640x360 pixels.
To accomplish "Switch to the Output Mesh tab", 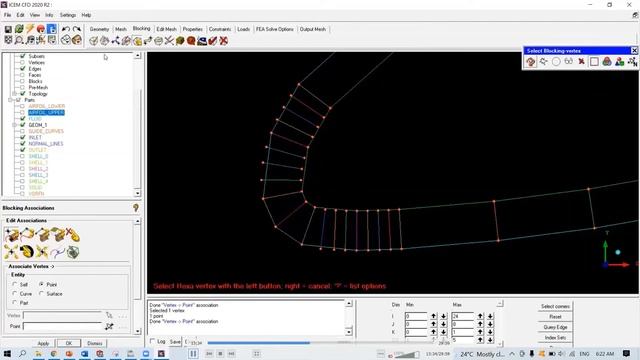I will [313, 29].
